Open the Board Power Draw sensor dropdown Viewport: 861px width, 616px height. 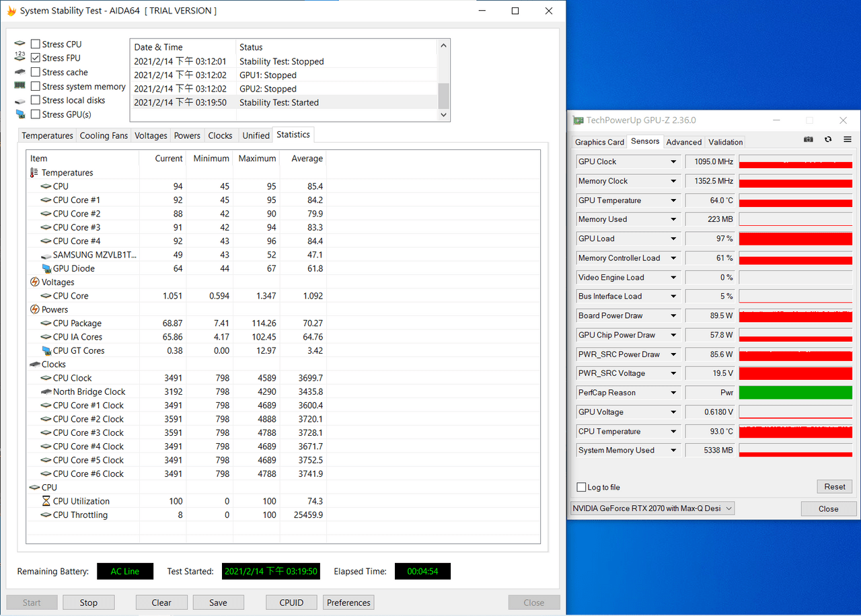[x=673, y=315]
